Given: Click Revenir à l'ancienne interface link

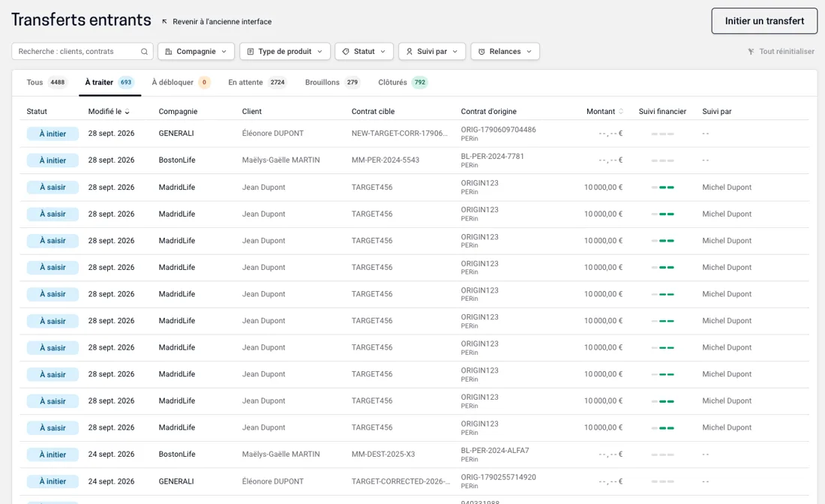Looking at the screenshot, I should tap(222, 22).
